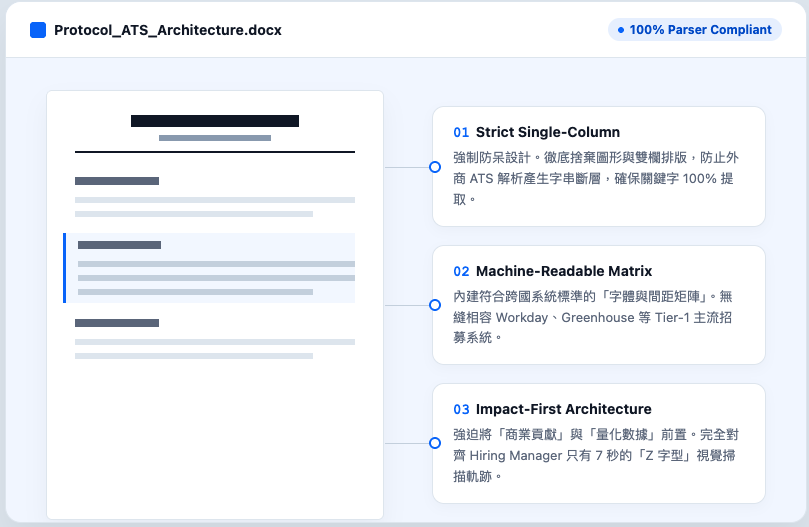Select the Impact-First Architecture heading
This screenshot has width=809, height=527.
(x=563, y=409)
